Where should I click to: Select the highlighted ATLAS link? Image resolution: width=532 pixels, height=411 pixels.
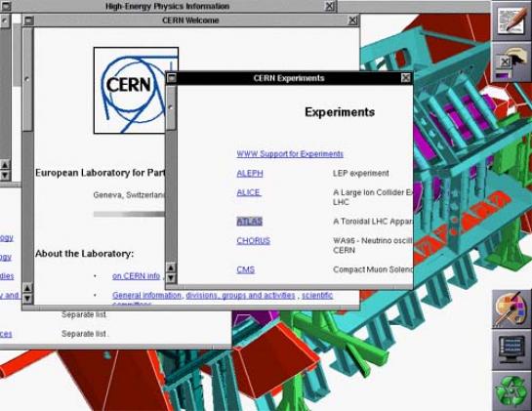249,222
